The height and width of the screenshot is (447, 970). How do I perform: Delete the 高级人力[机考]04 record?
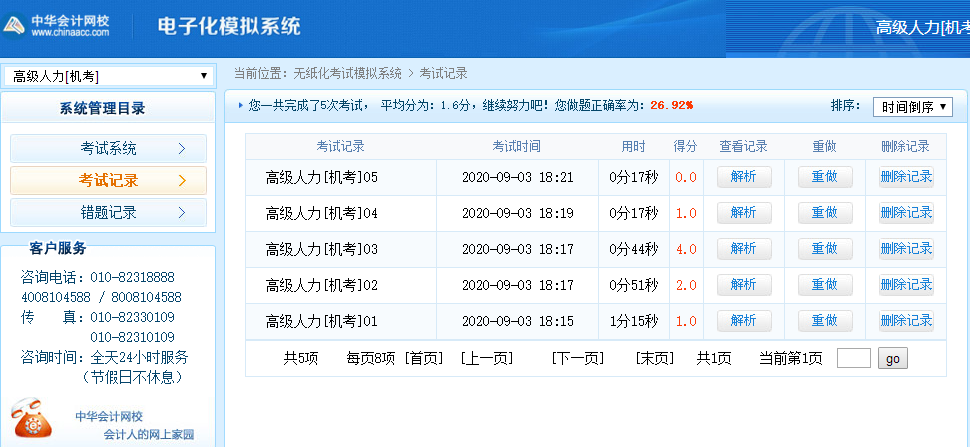pos(906,213)
